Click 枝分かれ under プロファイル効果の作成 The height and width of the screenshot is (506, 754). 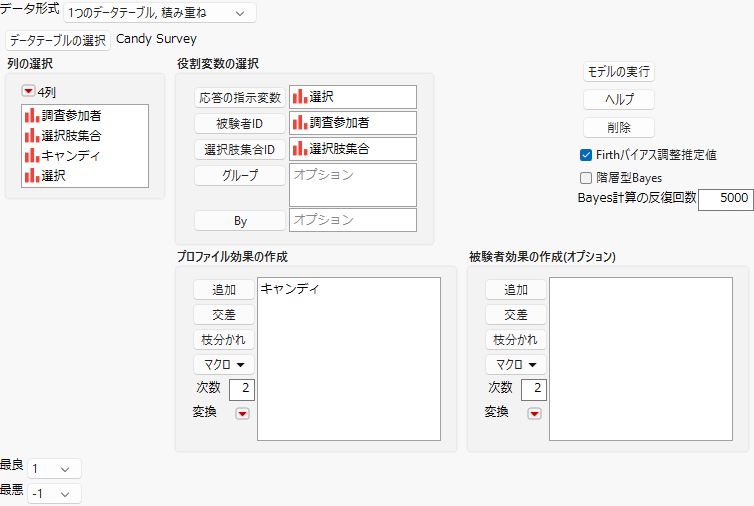224,340
